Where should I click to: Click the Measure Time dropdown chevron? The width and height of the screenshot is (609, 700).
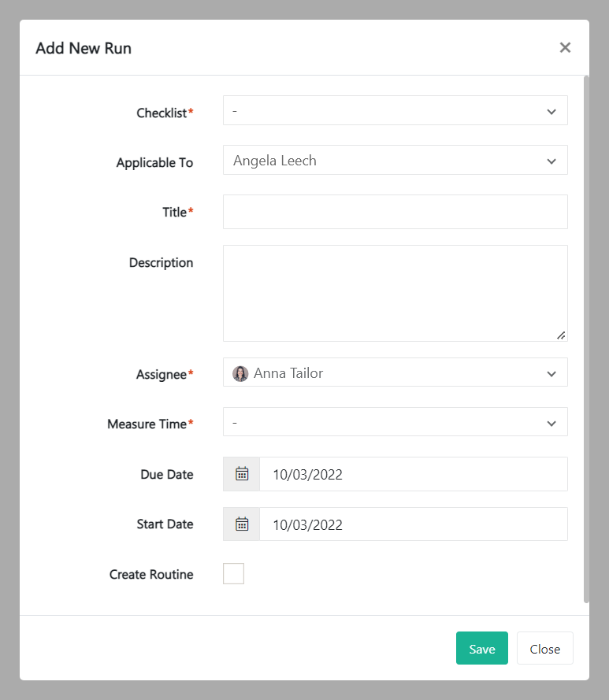551,422
